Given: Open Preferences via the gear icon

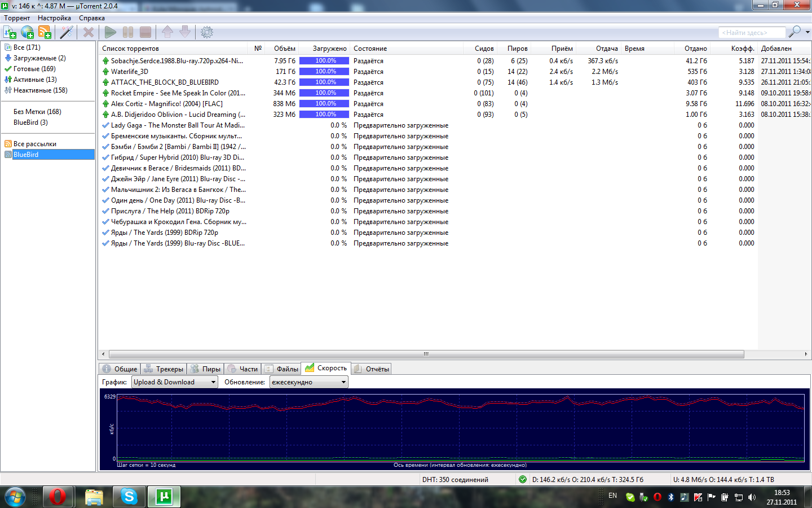Looking at the screenshot, I should pyautogui.click(x=207, y=32).
